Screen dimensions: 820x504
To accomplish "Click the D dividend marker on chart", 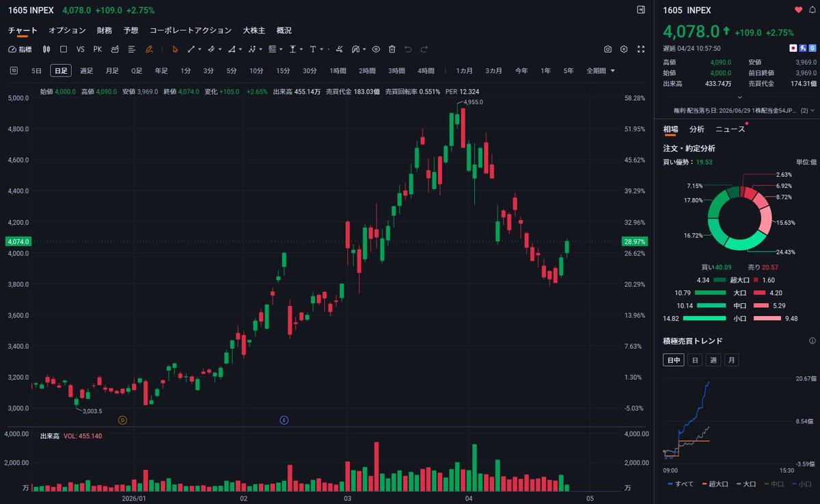I will pos(122,420).
